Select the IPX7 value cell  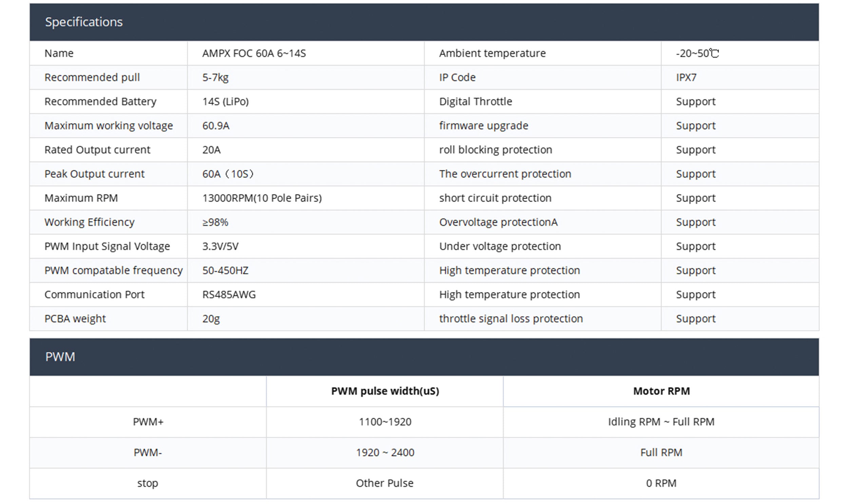686,77
